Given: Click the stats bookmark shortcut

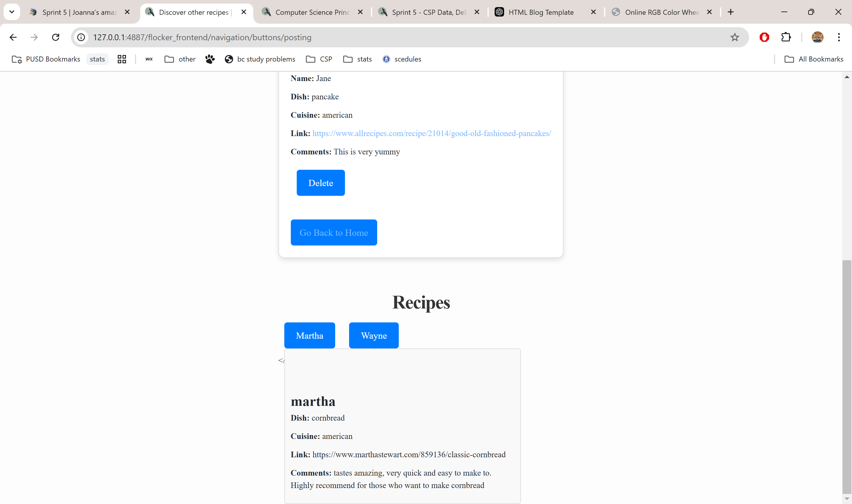Looking at the screenshot, I should pos(97,59).
